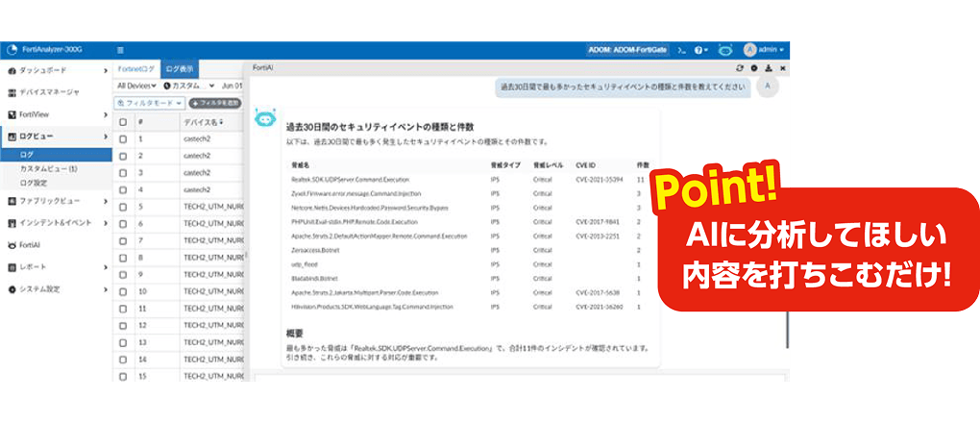The height and width of the screenshot is (423, 980).
Task: Click the FortiAI robot icon in header
Action: 725,49
